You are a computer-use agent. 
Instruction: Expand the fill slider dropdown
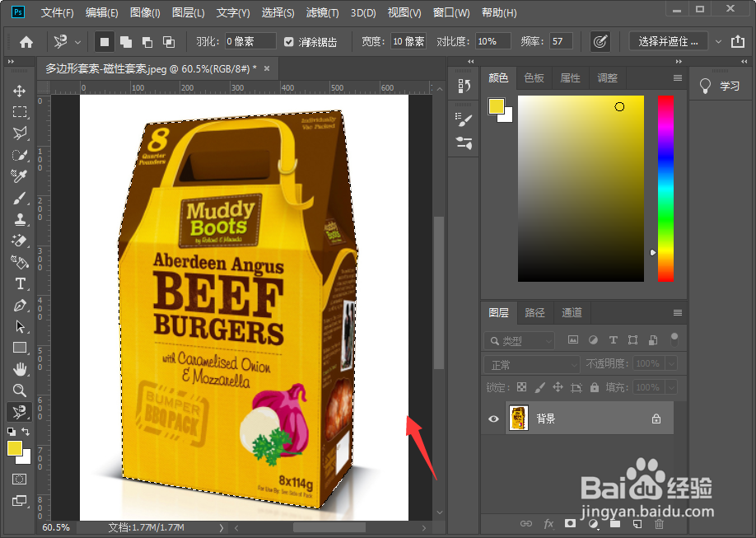[671, 387]
